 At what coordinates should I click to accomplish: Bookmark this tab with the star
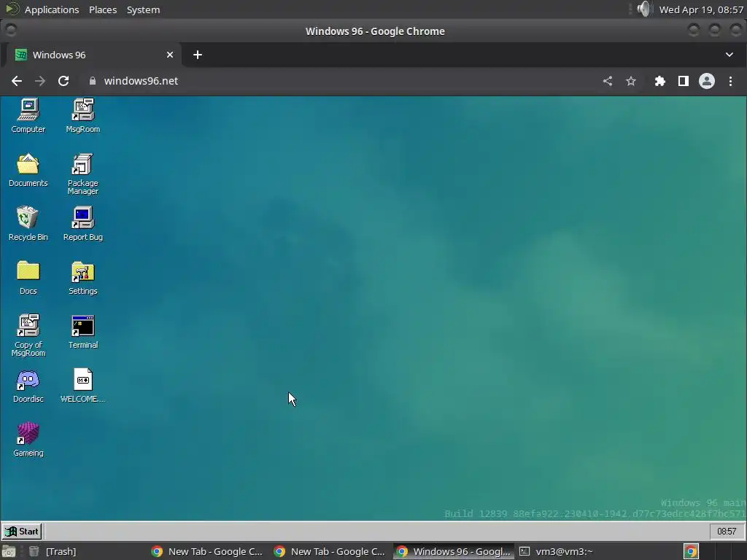(x=631, y=81)
